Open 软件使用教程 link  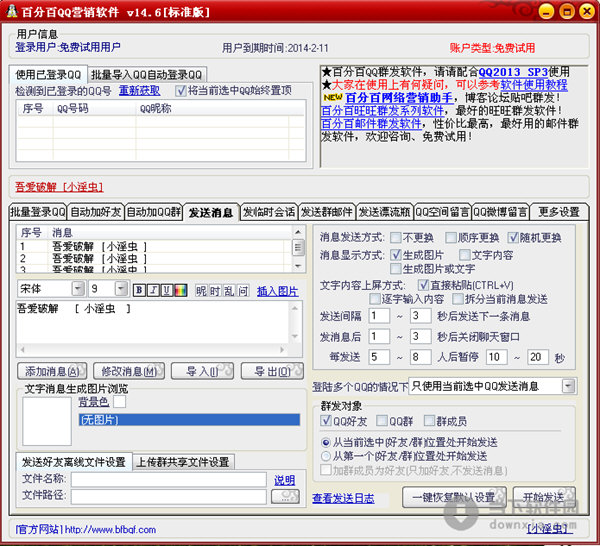[534, 85]
